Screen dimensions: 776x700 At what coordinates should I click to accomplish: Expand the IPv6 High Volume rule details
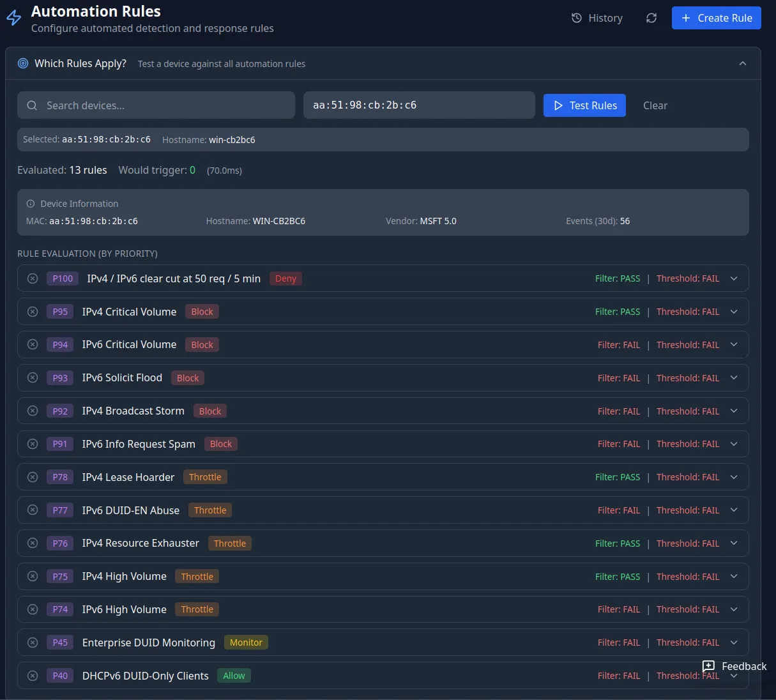pos(734,609)
